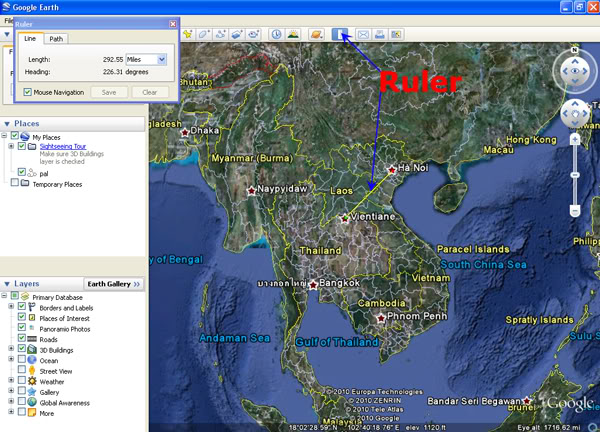600x432 pixels.
Task: Collapse the Layers panel triangle
Action: [7, 284]
